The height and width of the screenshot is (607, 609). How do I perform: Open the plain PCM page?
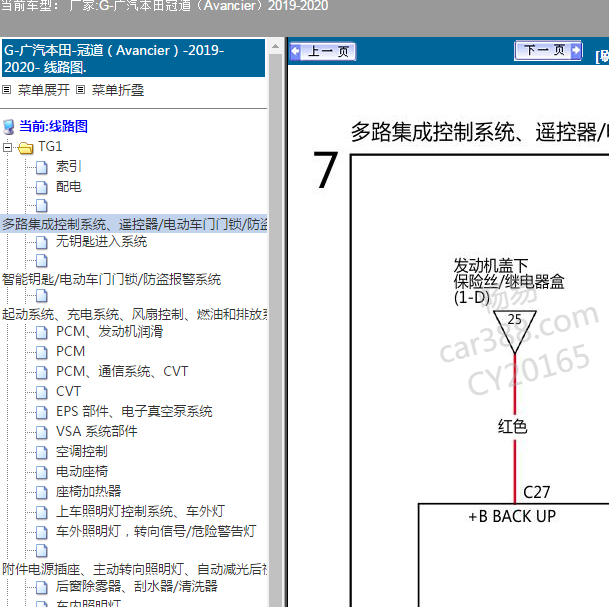(70, 351)
